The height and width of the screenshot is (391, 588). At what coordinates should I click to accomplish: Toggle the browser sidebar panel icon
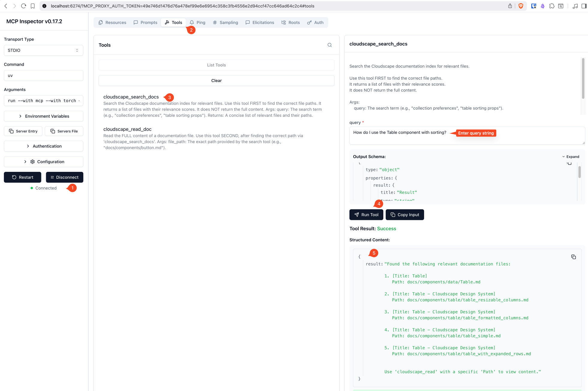(584, 6)
